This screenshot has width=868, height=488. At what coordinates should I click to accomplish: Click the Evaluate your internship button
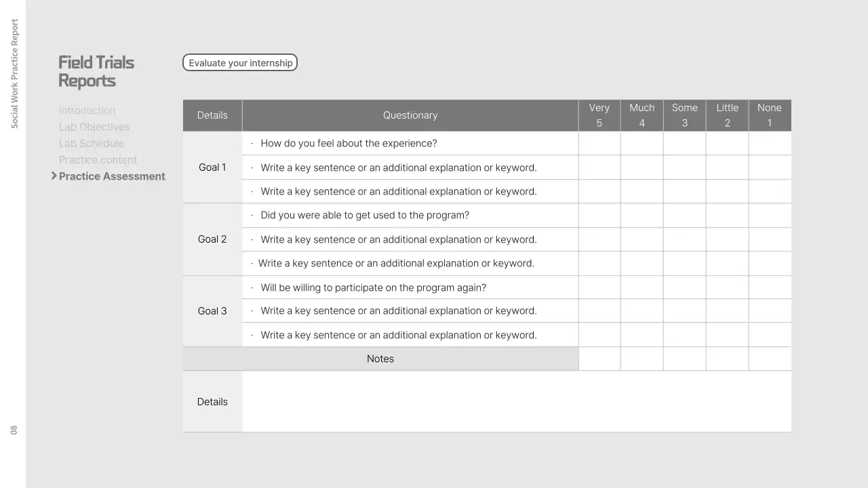(240, 62)
